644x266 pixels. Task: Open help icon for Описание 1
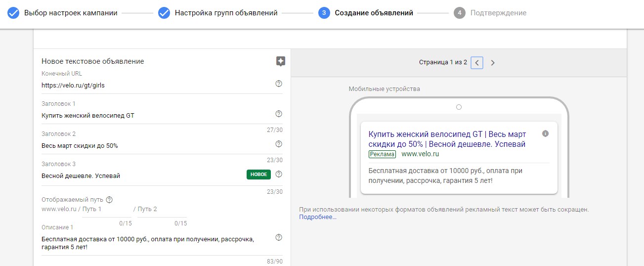pos(279,237)
